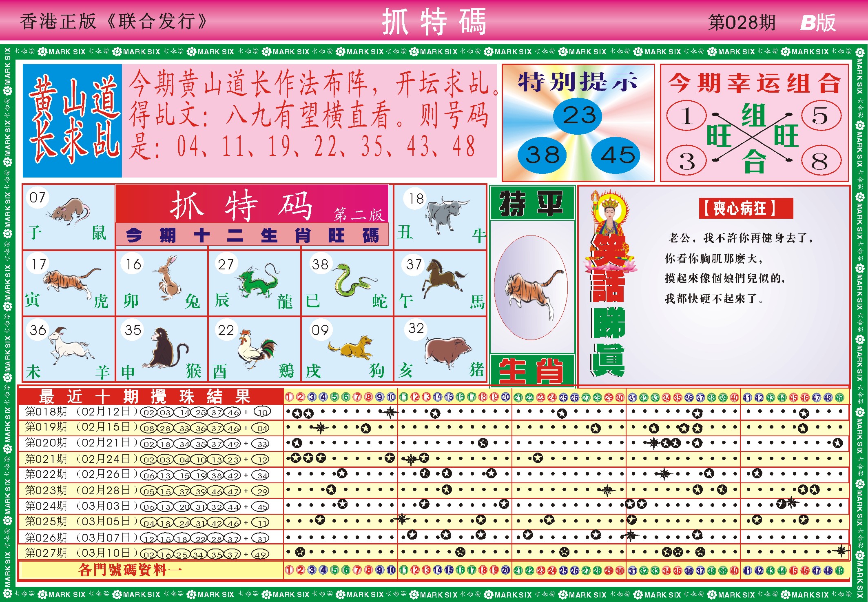Click the 喪心病狂 red title banner

pyautogui.click(x=745, y=209)
